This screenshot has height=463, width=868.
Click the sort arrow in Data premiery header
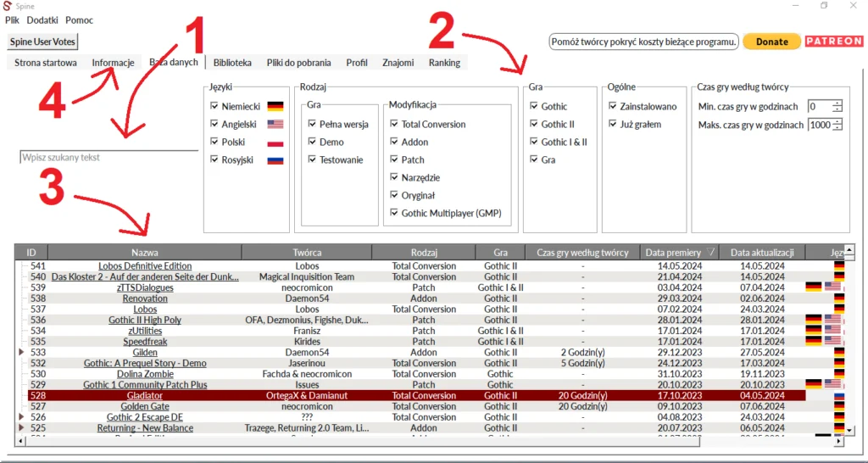coord(711,253)
